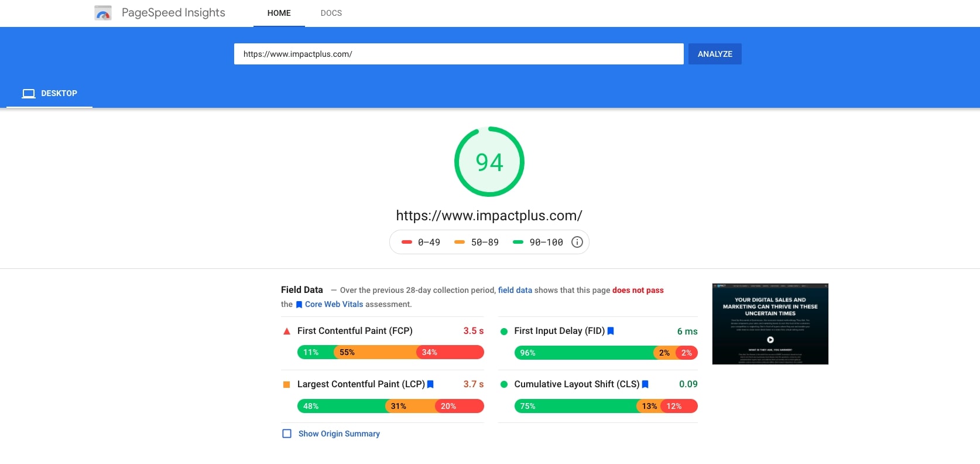Screen dimensions: 980x464
Task: Click the 'does not pass' red text
Action: (638, 290)
